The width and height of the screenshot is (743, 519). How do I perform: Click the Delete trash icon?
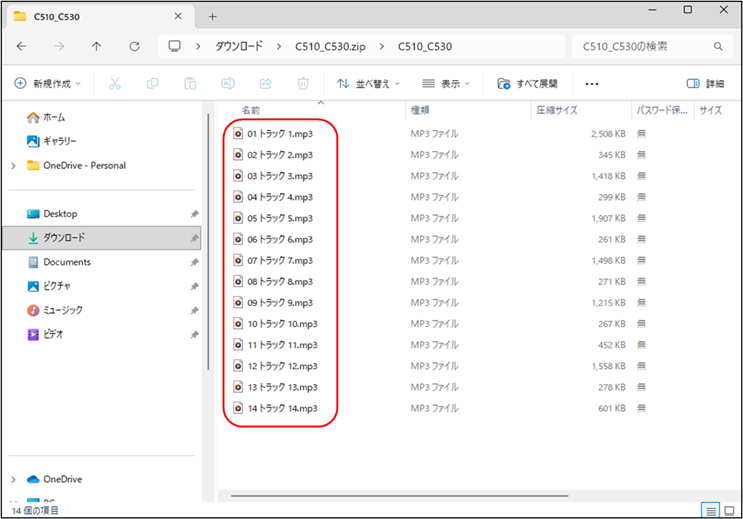[x=303, y=84]
